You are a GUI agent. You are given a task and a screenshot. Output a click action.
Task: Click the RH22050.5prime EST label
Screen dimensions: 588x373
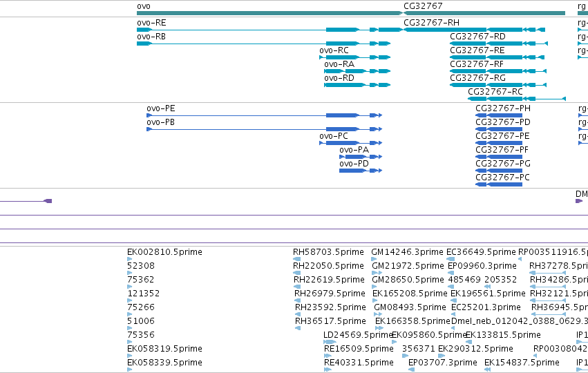(x=328, y=266)
